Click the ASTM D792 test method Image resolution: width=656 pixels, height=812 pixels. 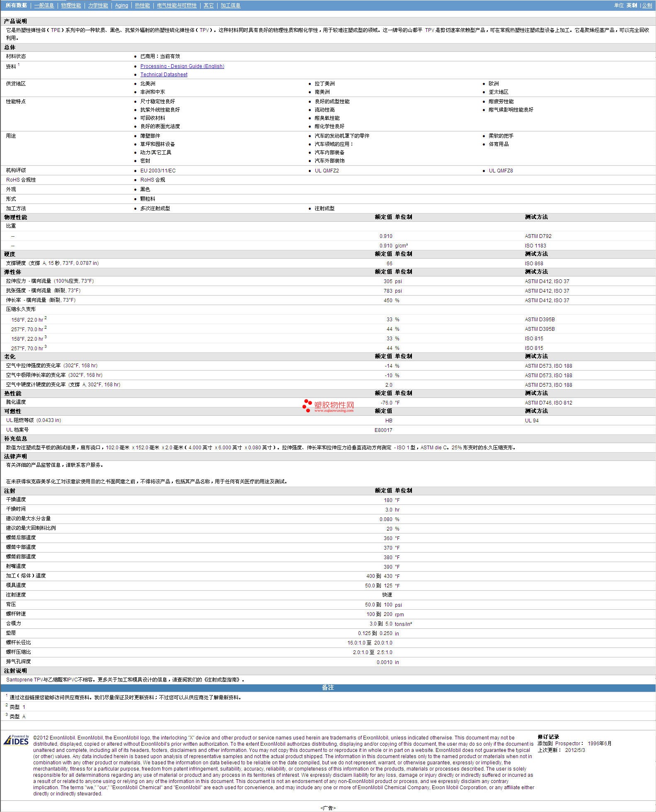click(538, 236)
